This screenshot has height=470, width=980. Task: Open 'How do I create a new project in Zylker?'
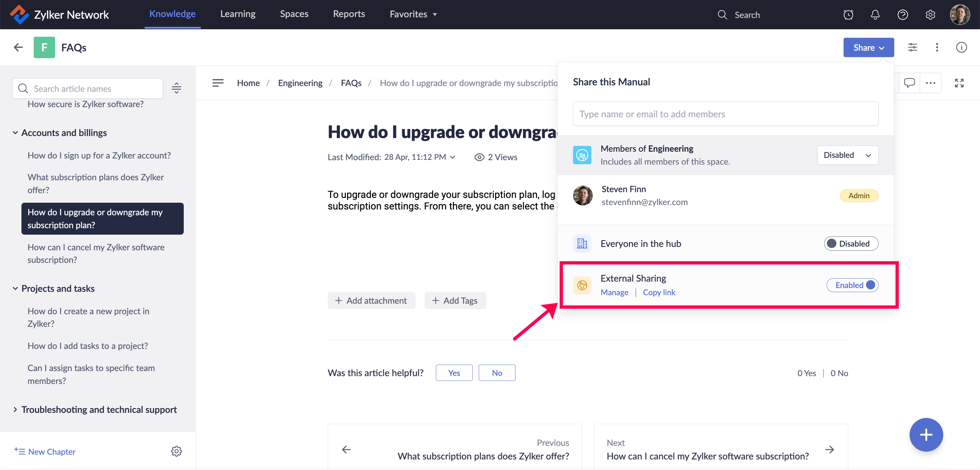(x=88, y=317)
